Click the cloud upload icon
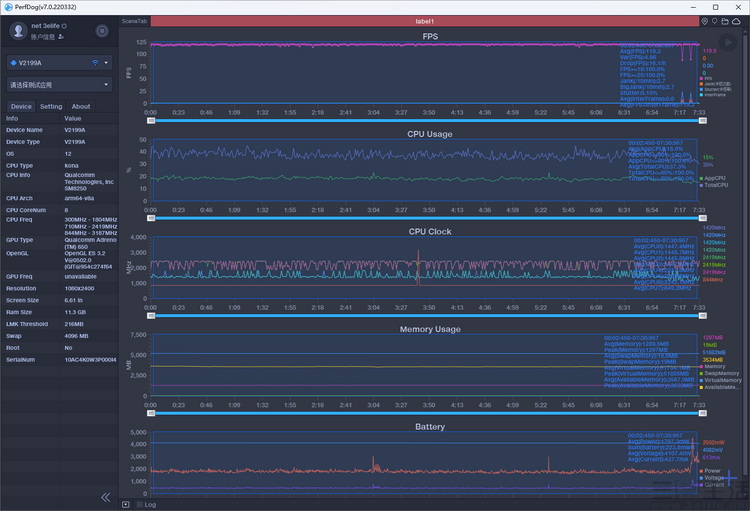 point(735,21)
